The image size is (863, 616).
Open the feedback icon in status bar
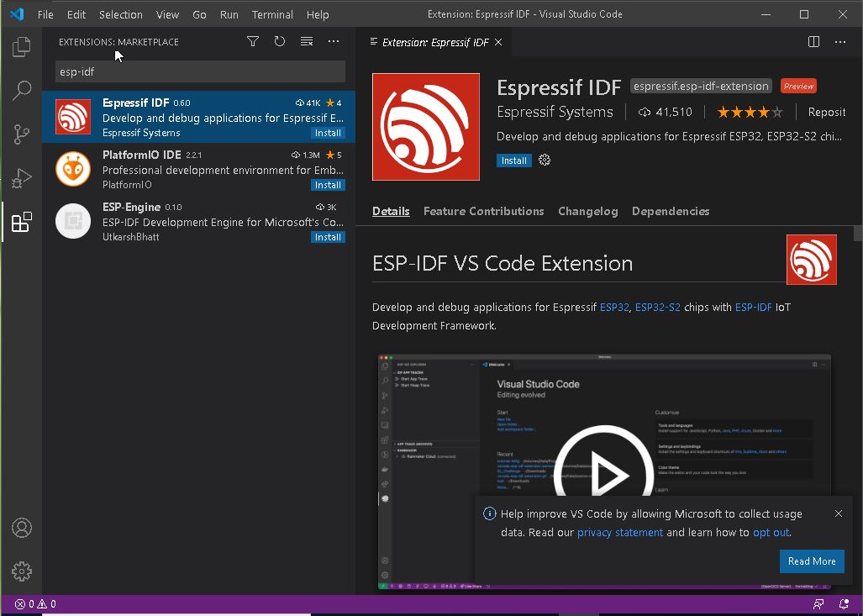point(818,604)
